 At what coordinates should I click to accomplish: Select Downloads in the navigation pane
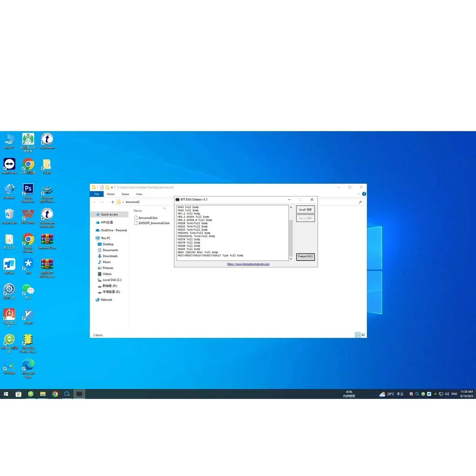(110, 256)
